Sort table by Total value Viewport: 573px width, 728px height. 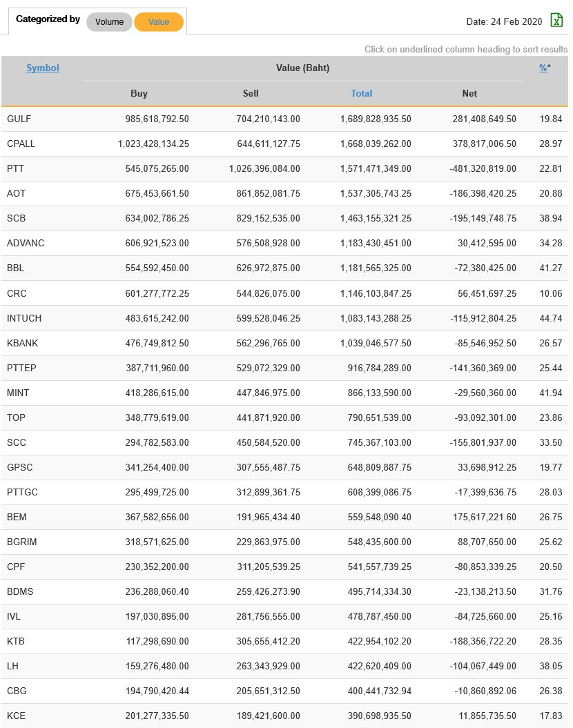(x=361, y=93)
